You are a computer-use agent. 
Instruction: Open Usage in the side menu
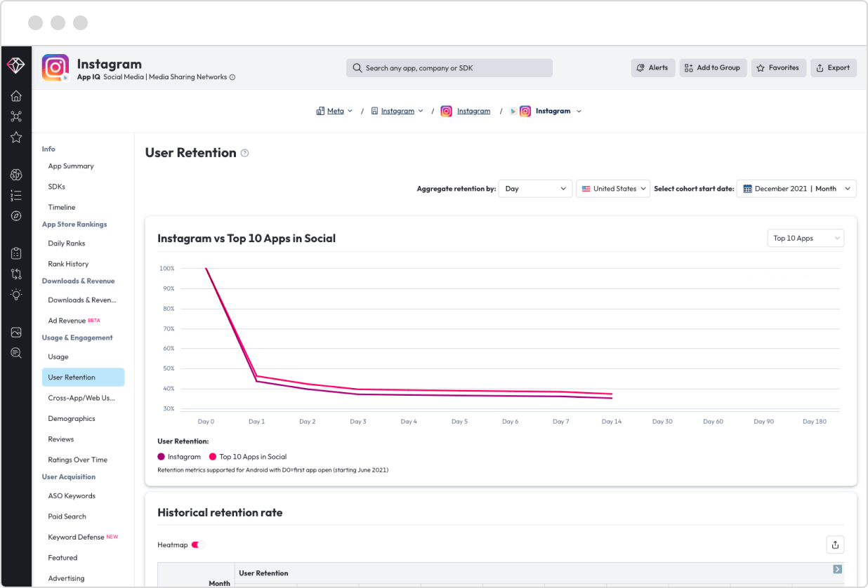click(58, 357)
